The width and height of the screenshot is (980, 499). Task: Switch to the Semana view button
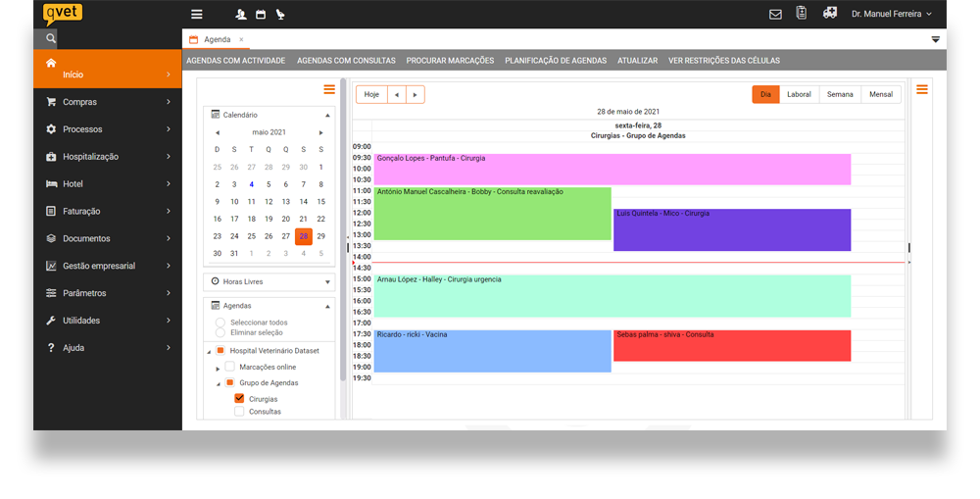click(x=840, y=95)
